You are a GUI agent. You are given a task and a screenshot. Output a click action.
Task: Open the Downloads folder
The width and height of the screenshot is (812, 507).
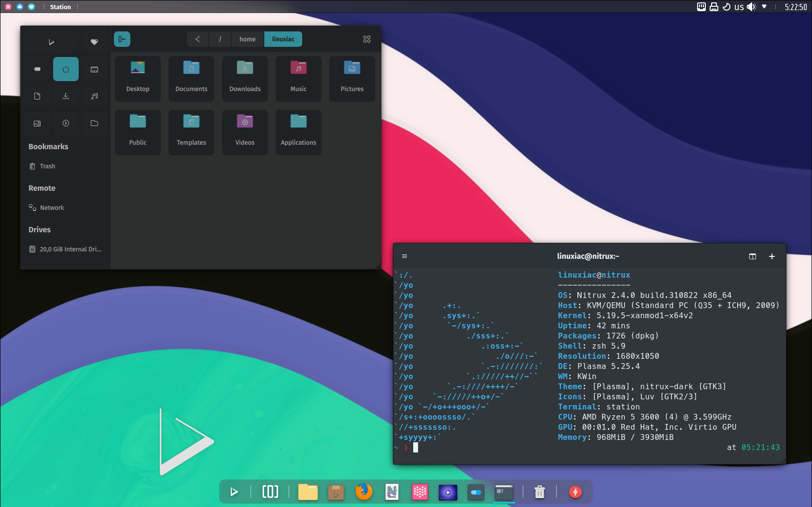[x=245, y=79]
